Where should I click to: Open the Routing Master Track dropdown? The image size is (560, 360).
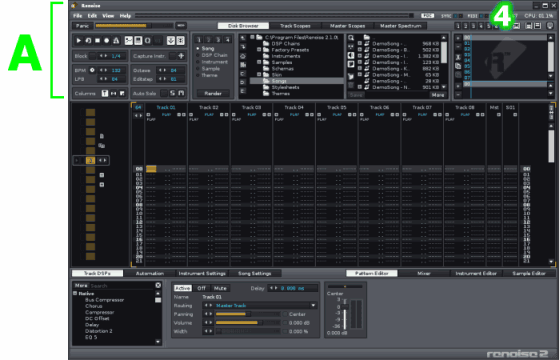(x=313, y=306)
